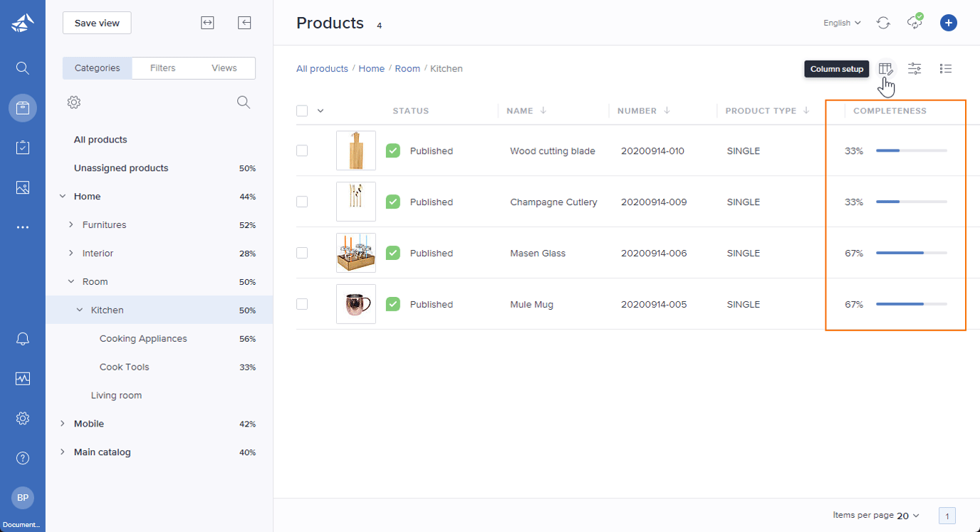Search categories with the magnifier icon

[x=244, y=103]
